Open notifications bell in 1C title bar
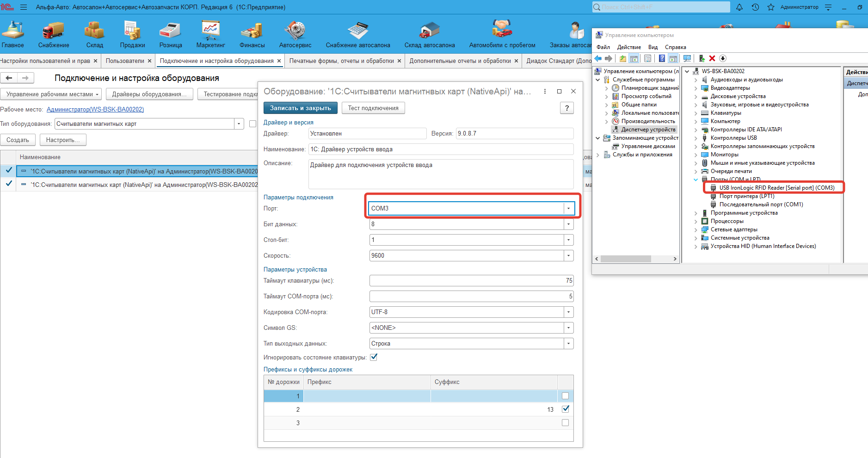 point(739,7)
